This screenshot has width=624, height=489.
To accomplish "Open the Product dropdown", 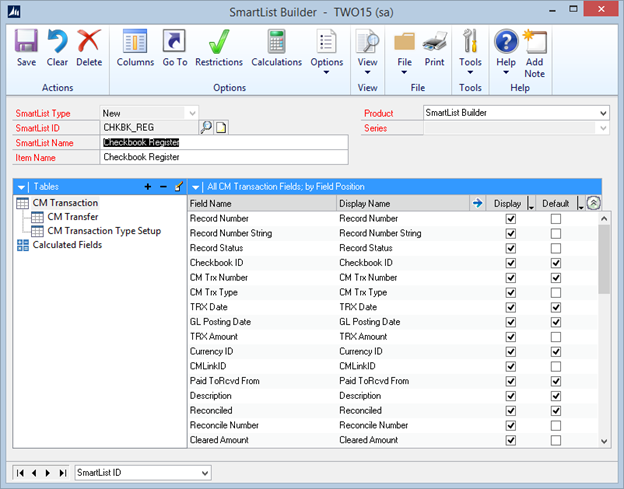I will [x=603, y=113].
